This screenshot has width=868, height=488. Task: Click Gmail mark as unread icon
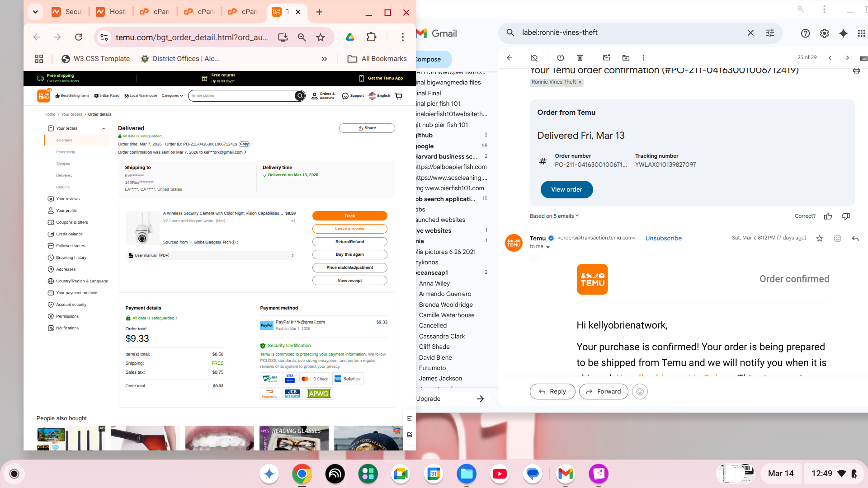pos(607,58)
